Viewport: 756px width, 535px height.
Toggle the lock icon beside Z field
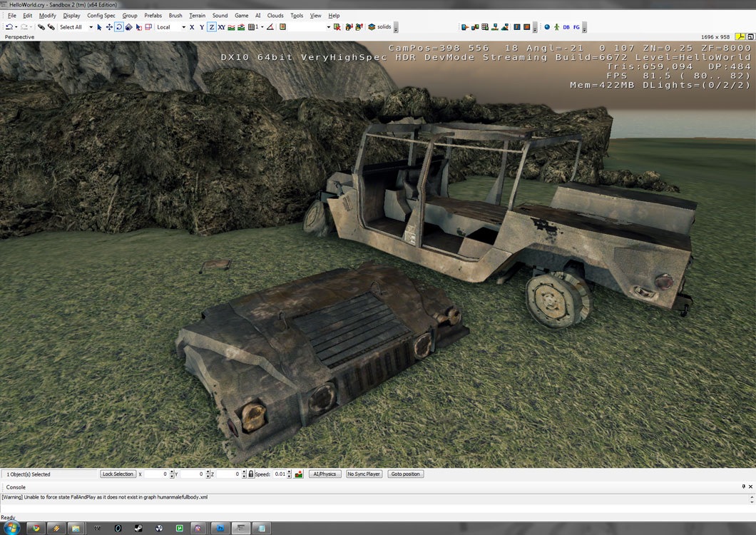click(x=251, y=474)
